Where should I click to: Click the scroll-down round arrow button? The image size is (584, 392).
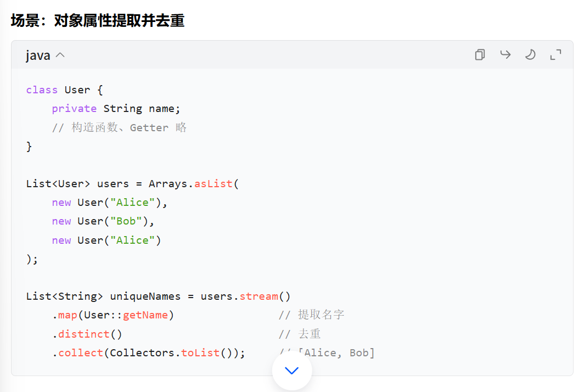[292, 371]
